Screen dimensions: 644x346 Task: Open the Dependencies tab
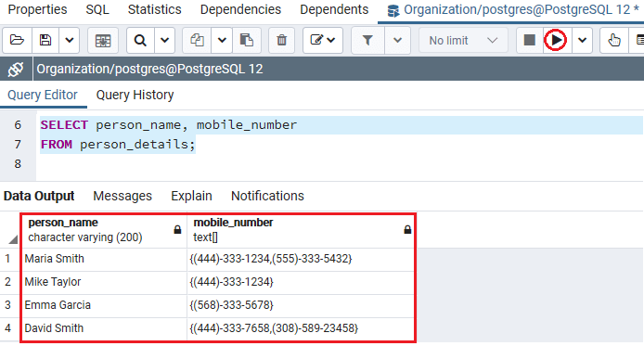point(240,9)
